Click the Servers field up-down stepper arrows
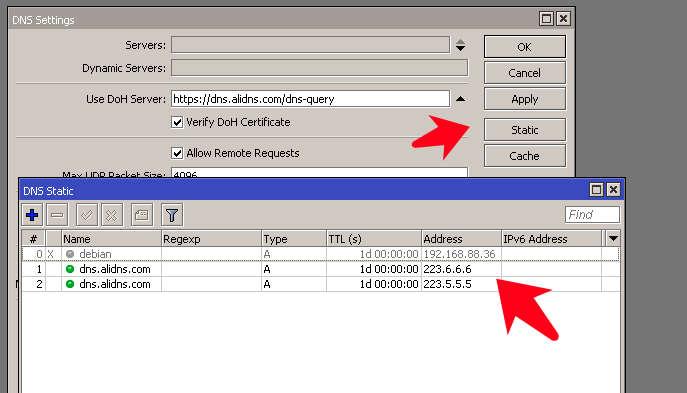The height and width of the screenshot is (393, 687). click(x=460, y=45)
